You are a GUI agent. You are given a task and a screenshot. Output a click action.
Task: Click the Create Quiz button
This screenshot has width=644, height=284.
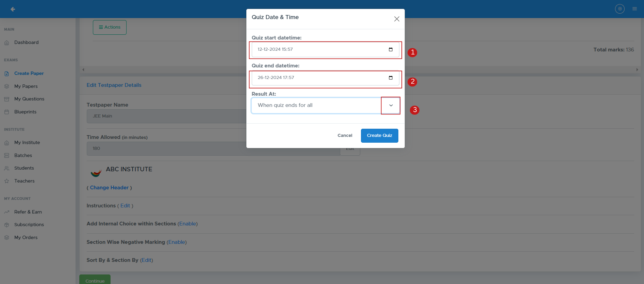pos(379,136)
